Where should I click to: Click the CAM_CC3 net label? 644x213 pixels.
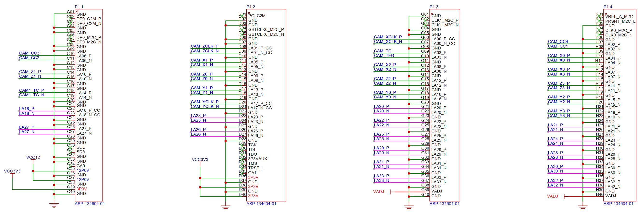click(x=29, y=53)
